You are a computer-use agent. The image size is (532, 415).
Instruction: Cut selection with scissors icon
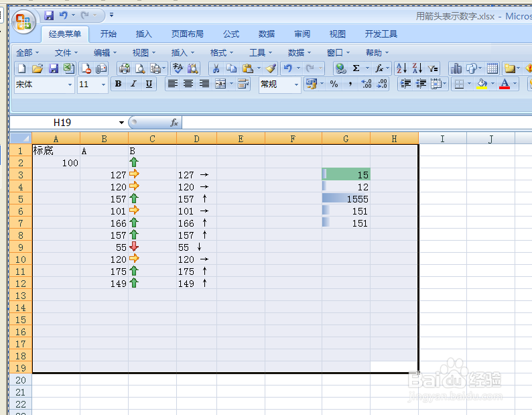tap(216, 68)
